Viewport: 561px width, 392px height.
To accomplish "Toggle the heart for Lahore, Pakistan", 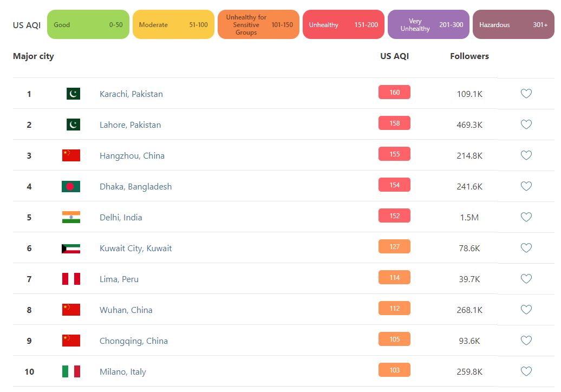I will click(x=526, y=125).
